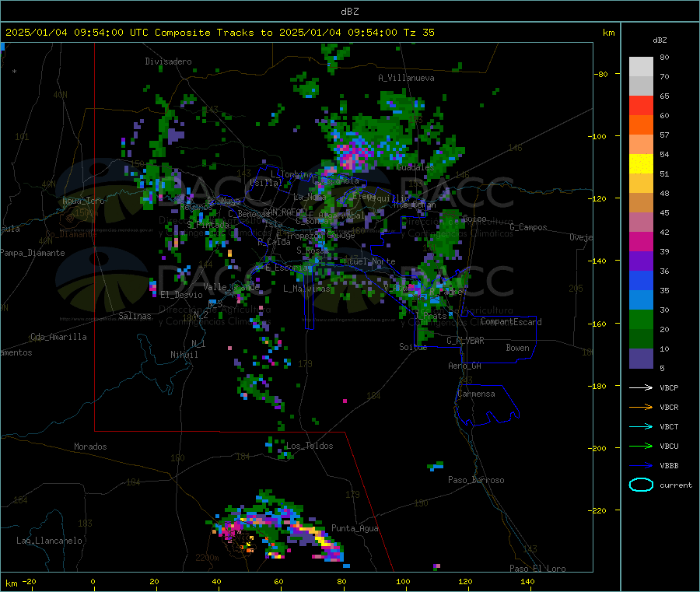Click the A_Villanueva place label
Viewport: 700px width, 592px height.
(406, 78)
